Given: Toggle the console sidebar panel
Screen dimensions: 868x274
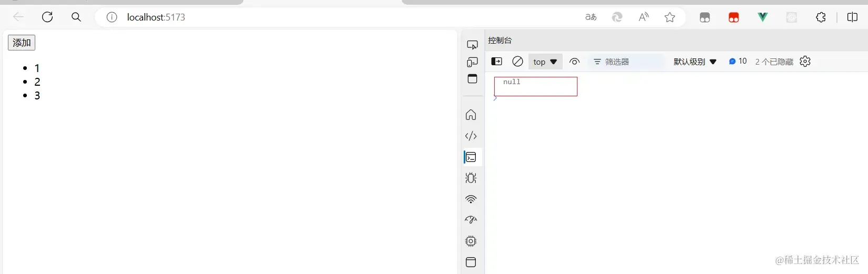Looking at the screenshot, I should (x=496, y=62).
